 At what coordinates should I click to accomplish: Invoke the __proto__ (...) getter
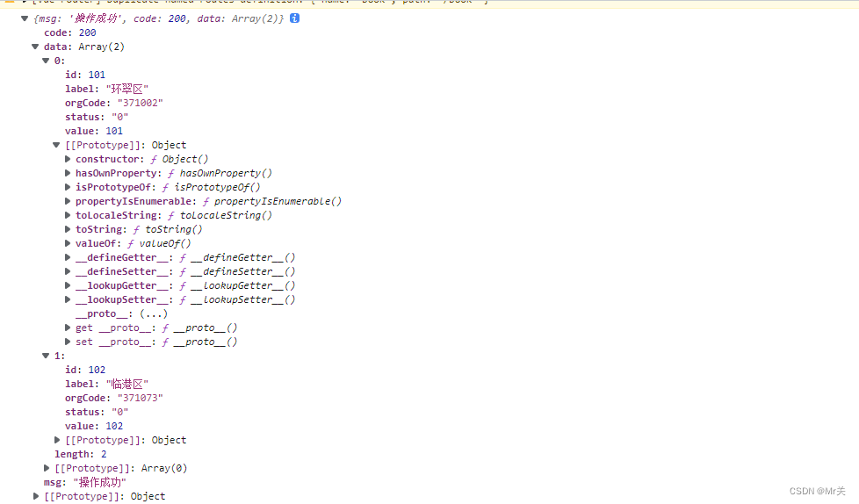[x=154, y=314]
